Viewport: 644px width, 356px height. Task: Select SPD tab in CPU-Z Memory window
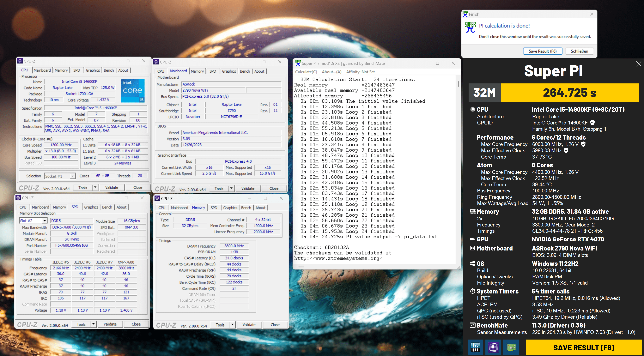[214, 208]
